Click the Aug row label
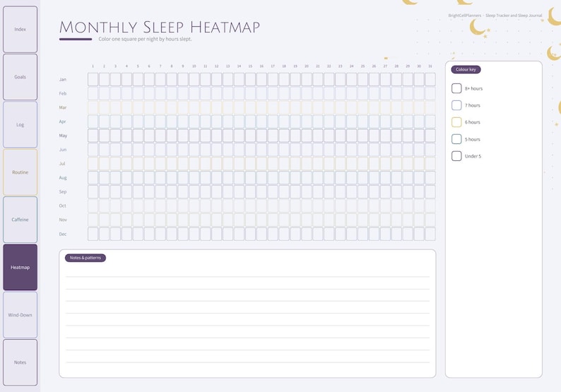 [x=63, y=178]
